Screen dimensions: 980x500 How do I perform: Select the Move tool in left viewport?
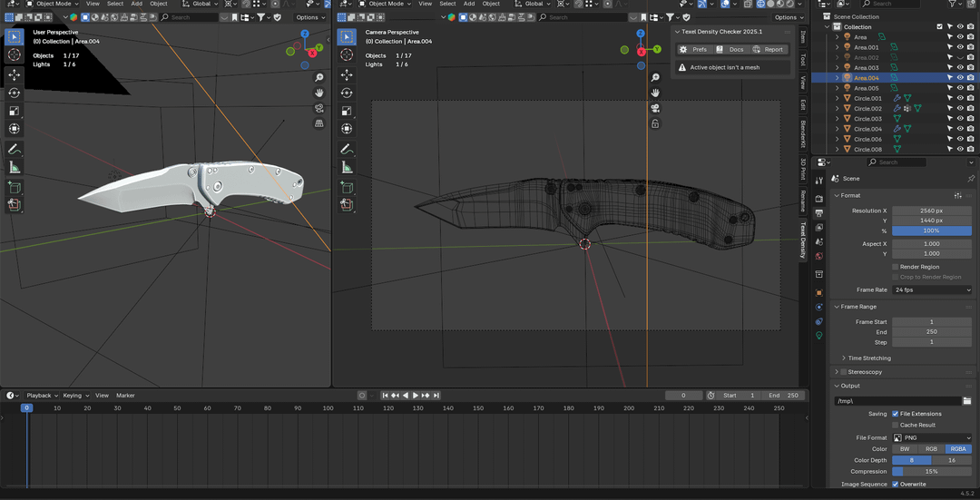coord(15,74)
